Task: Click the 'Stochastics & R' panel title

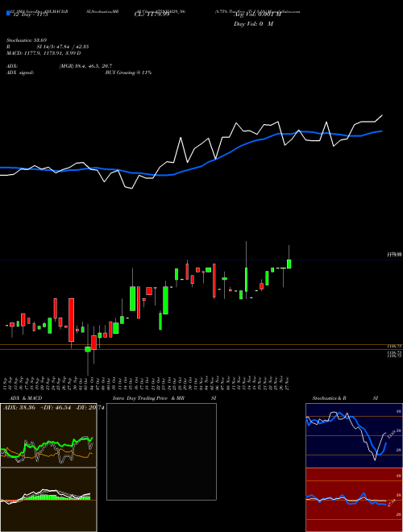Action: 329,398
